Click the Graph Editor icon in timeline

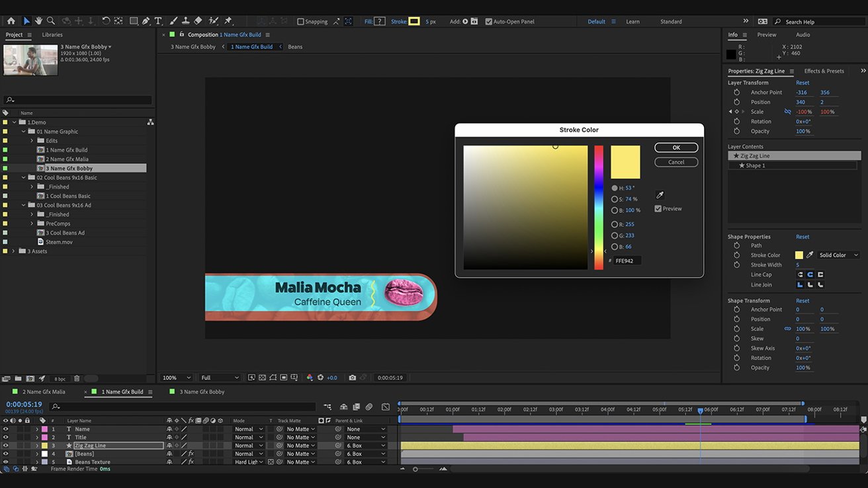point(386,407)
